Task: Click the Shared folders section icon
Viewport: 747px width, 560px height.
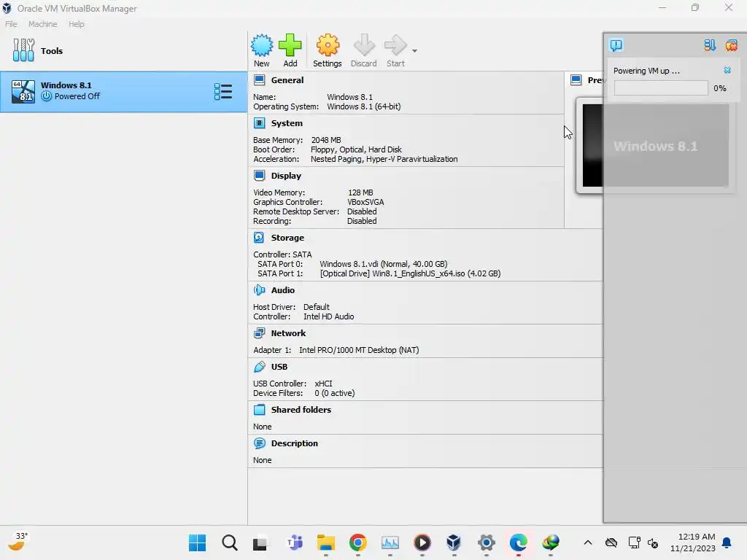Action: [x=259, y=410]
